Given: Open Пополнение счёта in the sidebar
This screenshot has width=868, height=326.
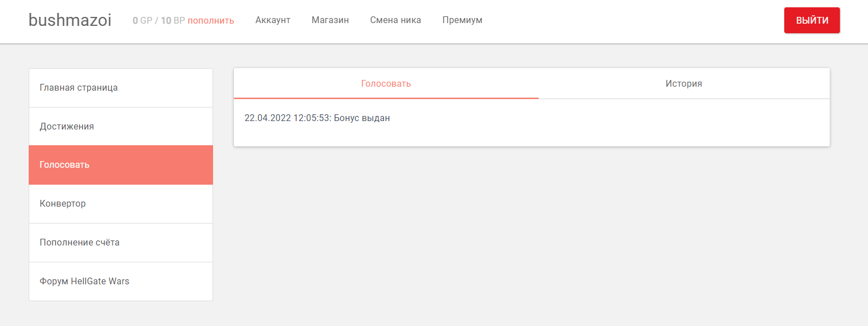Looking at the screenshot, I should 121,243.
